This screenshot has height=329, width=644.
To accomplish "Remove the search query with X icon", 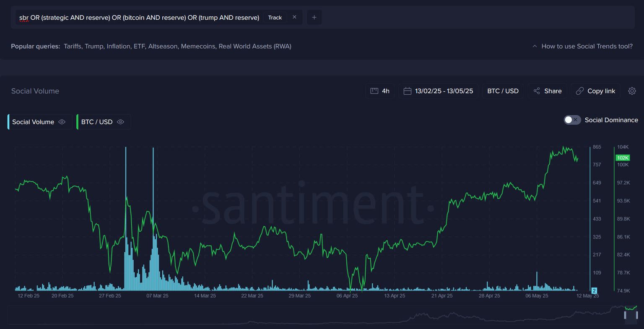I will point(294,17).
